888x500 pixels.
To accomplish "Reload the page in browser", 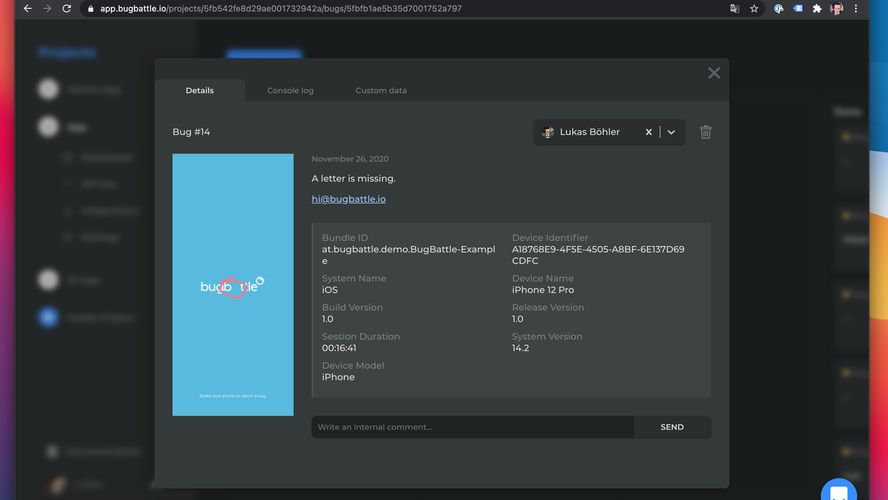I will click(66, 8).
